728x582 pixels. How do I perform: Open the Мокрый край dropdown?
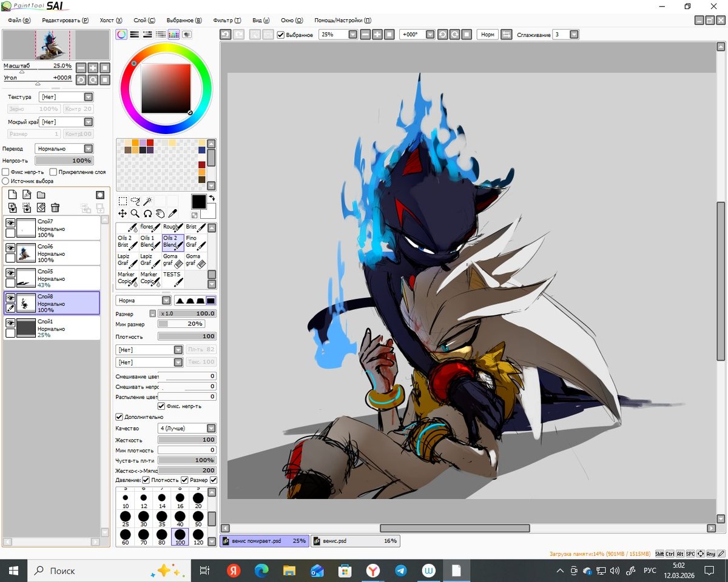pyautogui.click(x=66, y=122)
